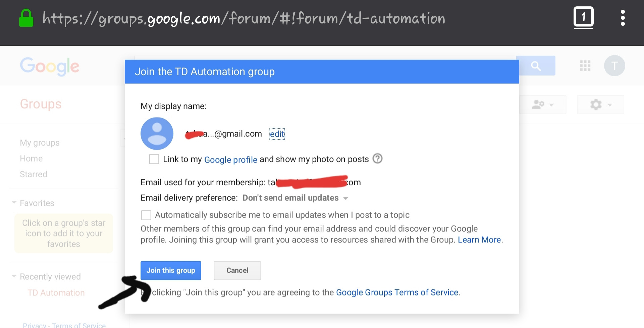
Task: Check automatically subscribe to email updates
Action: coord(146,215)
